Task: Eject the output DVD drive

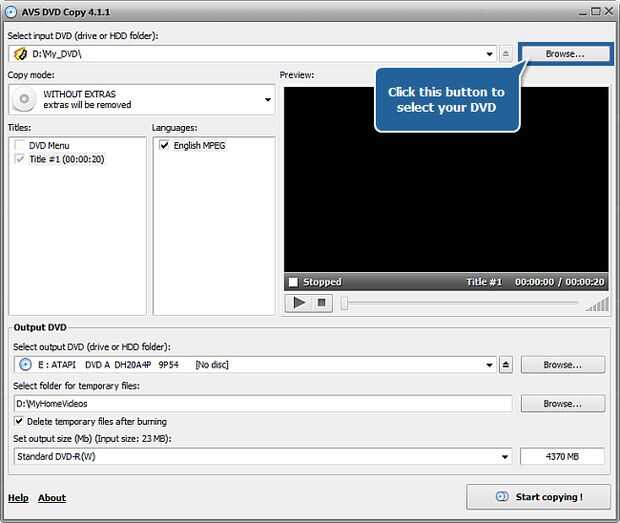Action: coord(505,364)
